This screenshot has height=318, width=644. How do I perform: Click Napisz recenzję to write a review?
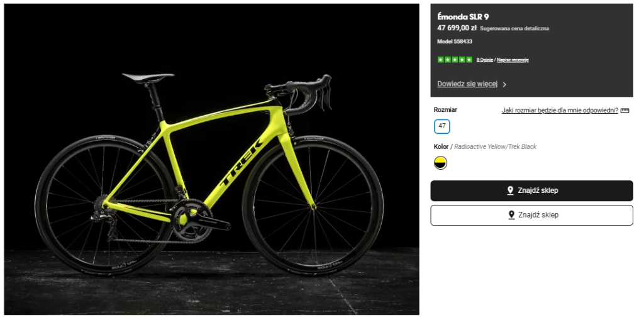point(513,60)
